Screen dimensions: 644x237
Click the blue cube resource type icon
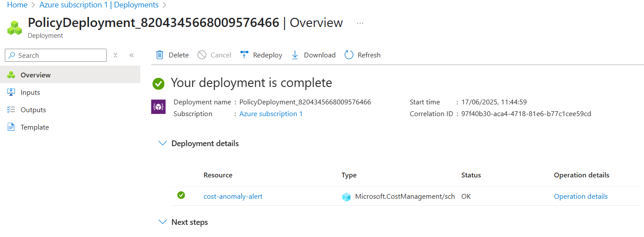point(346,197)
